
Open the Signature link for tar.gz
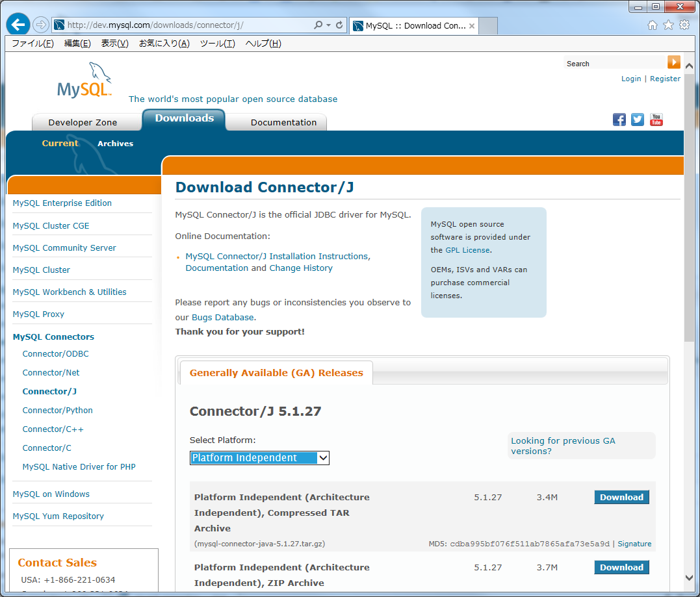tap(634, 544)
